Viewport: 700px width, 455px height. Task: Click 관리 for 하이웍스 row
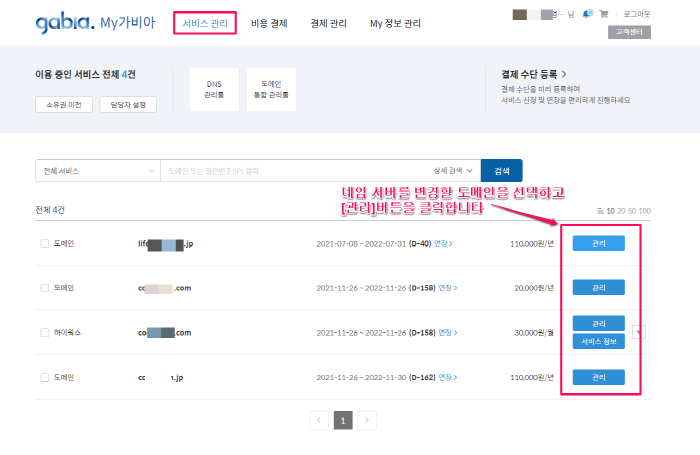(x=599, y=323)
